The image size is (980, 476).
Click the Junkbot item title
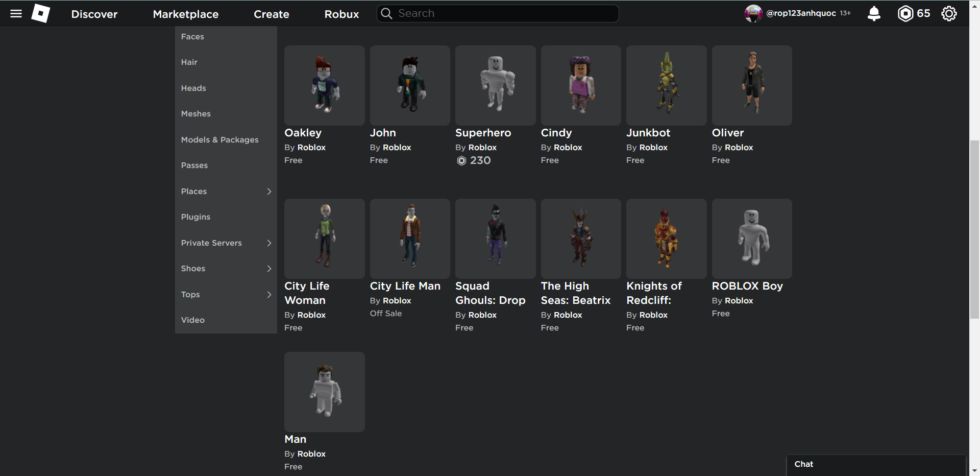pos(648,133)
